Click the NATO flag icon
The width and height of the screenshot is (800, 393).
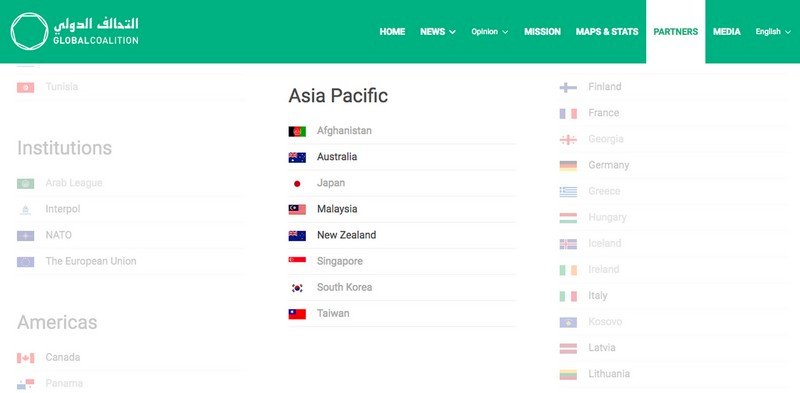(x=26, y=235)
